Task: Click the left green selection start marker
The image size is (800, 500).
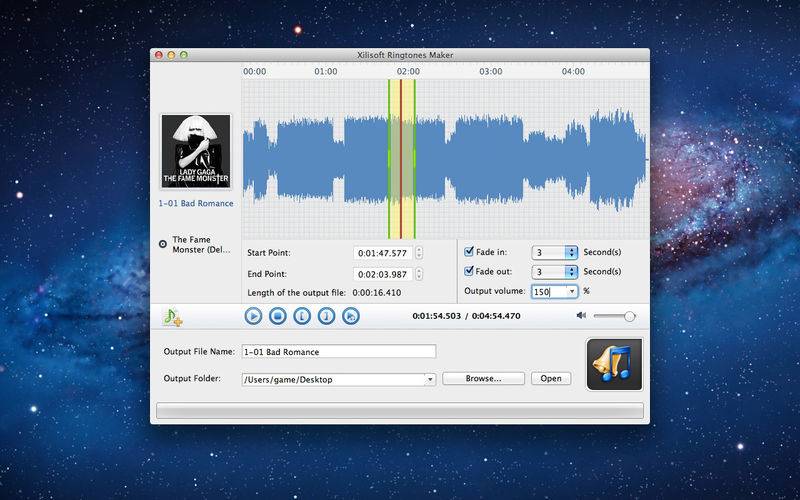Action: click(x=389, y=159)
